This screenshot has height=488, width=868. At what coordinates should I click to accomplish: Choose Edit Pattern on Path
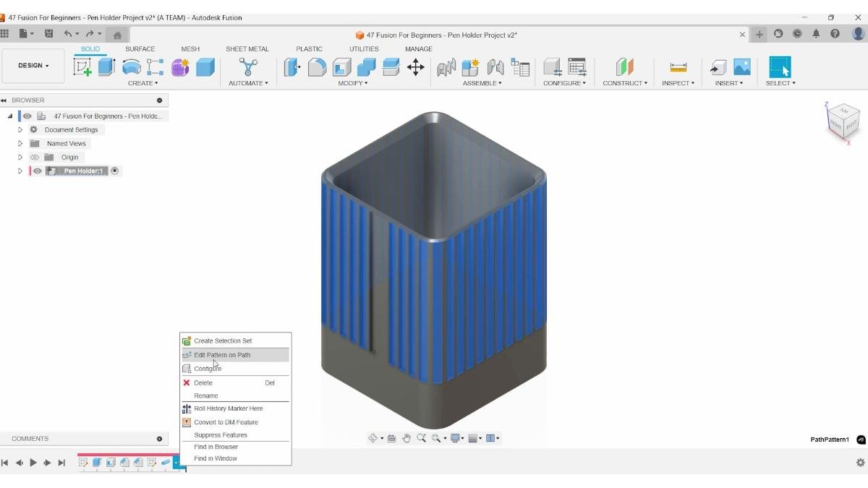coord(236,355)
